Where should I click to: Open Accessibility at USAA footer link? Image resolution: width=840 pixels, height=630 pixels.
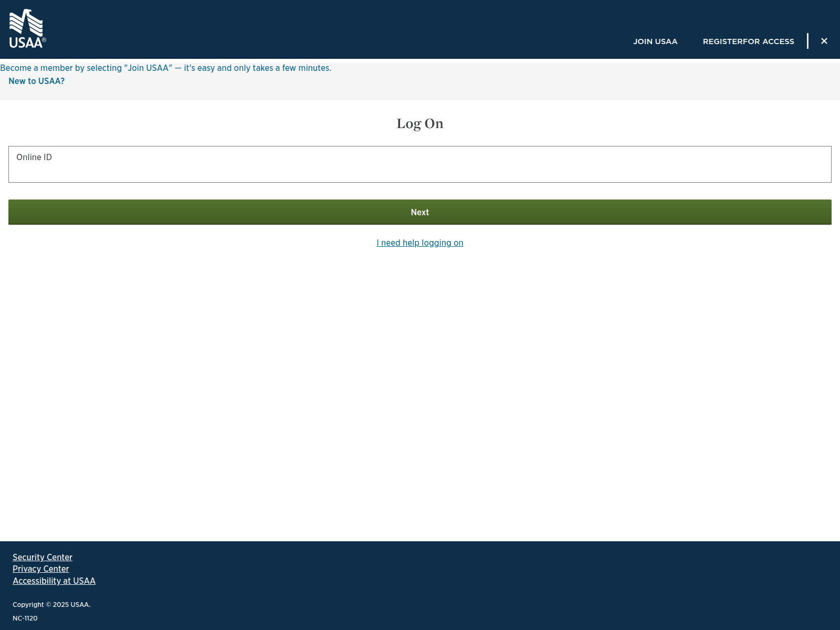pyautogui.click(x=54, y=581)
